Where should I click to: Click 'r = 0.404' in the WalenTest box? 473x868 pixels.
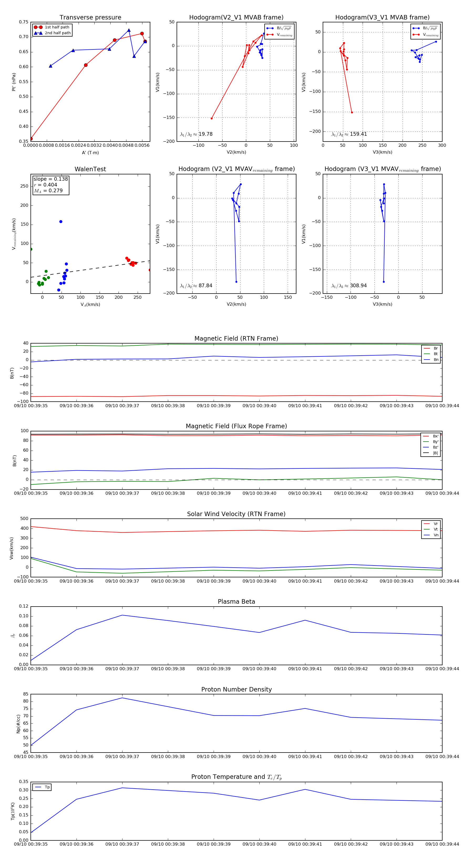(x=45, y=185)
